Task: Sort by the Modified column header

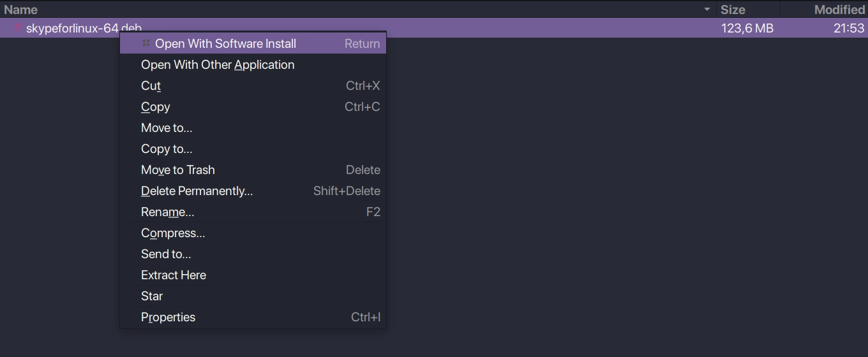Action: point(824,10)
